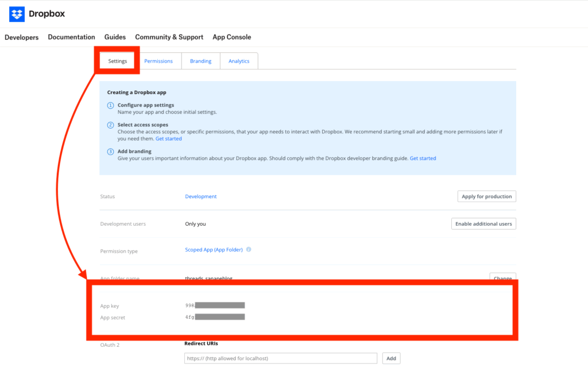Click the 'Status' row label
The width and height of the screenshot is (588, 371).
click(x=107, y=196)
